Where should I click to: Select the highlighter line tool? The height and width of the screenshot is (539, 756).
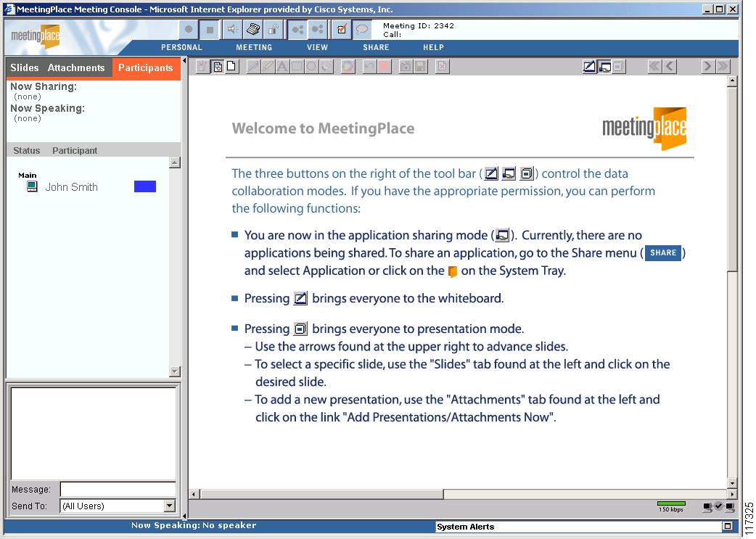click(268, 67)
